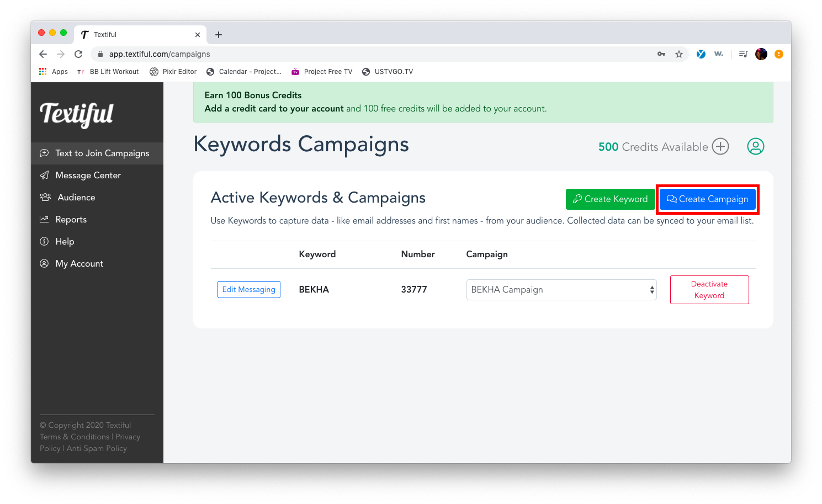
Task: Open the user profile icon near credits
Action: click(x=756, y=146)
